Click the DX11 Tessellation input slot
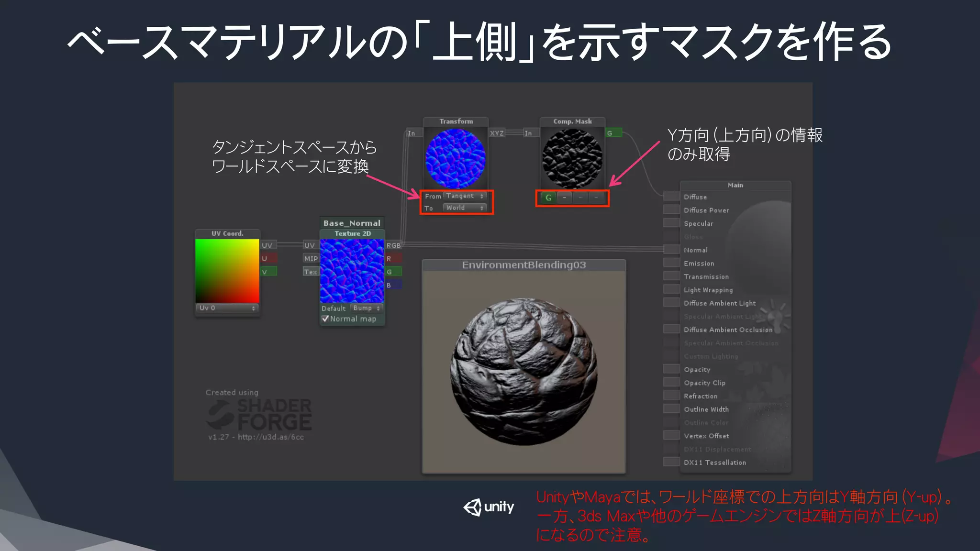Viewport: 980px width, 551px height. pyautogui.click(x=672, y=462)
